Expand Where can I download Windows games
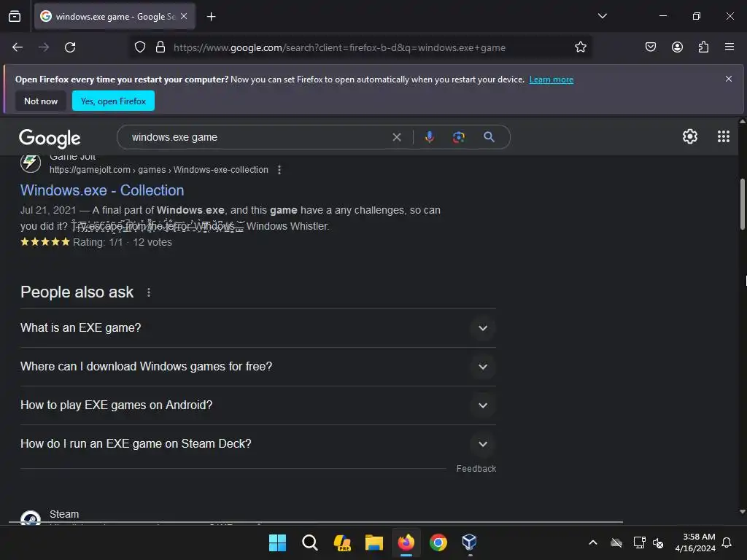The image size is (747, 560). 258,367
